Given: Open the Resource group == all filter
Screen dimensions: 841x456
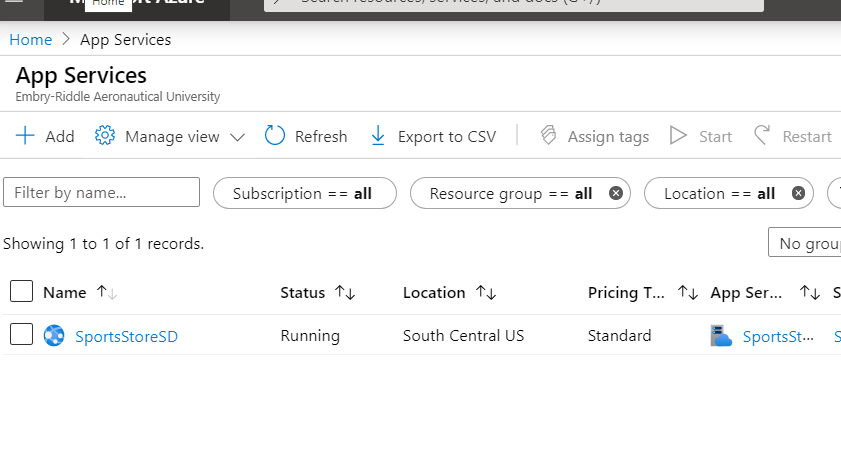Looking at the screenshot, I should (511, 193).
